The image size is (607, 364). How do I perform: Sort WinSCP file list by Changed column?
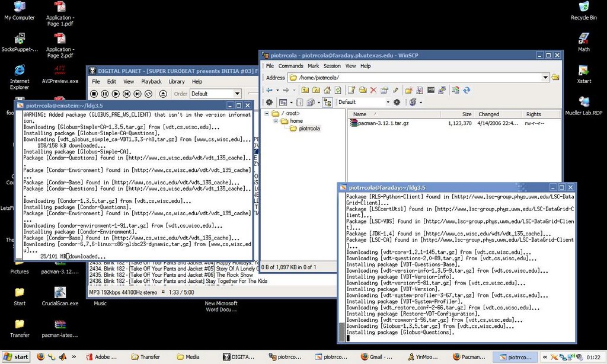pos(497,114)
